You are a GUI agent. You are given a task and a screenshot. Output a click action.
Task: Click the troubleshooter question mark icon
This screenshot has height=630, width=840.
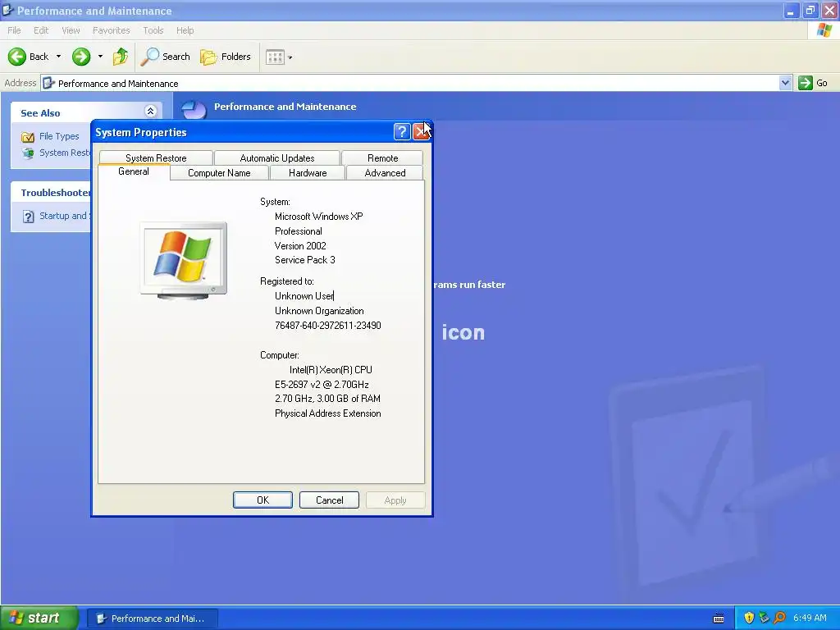(x=29, y=217)
